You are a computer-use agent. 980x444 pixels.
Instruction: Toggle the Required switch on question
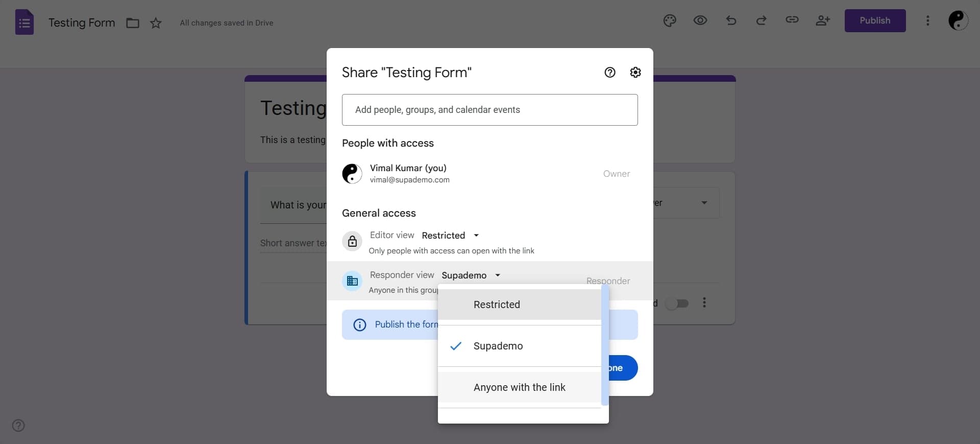coord(678,303)
